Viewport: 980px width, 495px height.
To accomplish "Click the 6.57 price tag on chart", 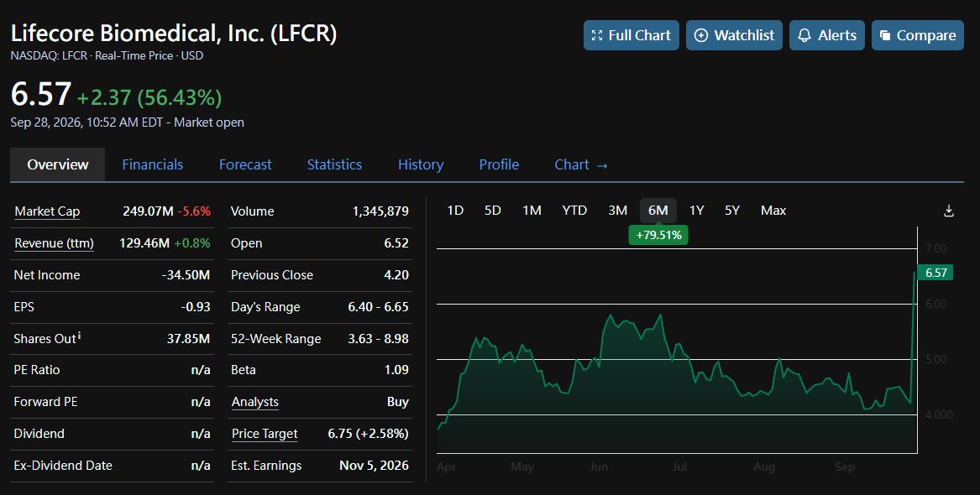I will 935,273.
